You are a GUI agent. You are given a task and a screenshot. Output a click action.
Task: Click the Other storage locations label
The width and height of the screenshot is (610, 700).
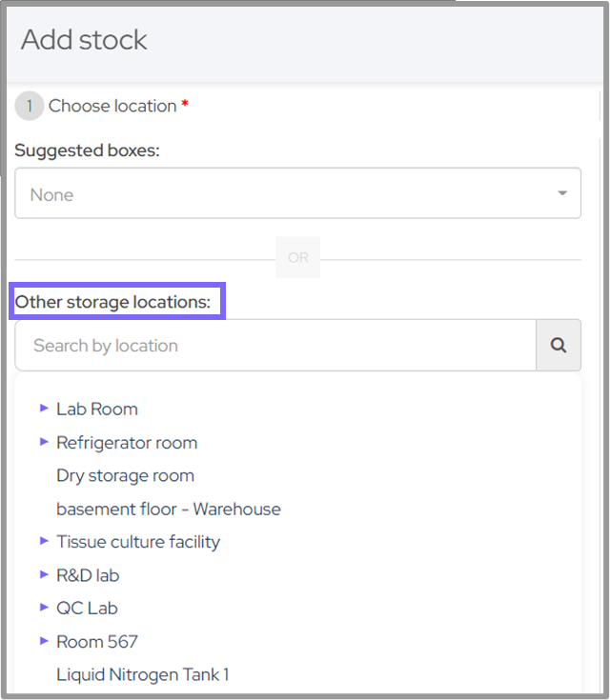tap(112, 303)
